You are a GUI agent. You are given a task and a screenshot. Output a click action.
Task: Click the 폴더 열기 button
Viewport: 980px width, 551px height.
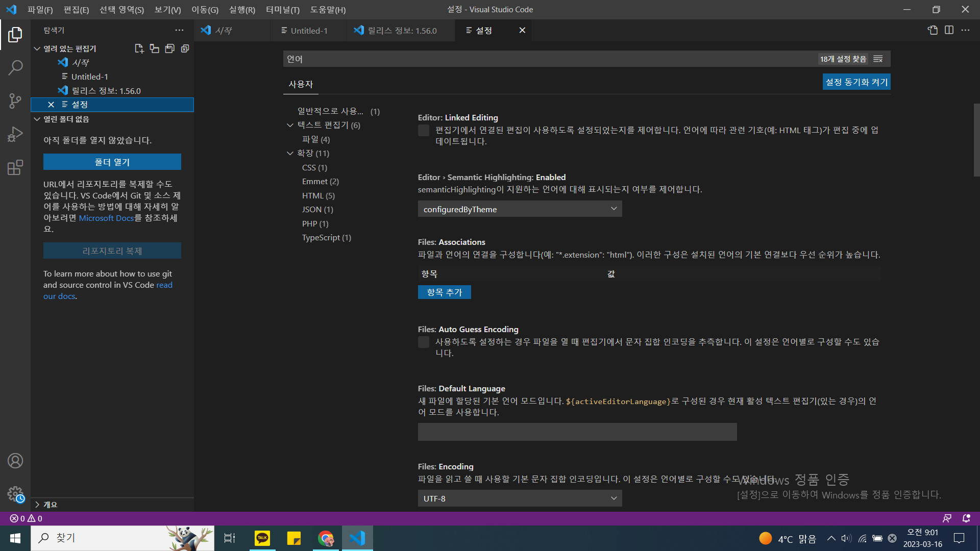112,162
